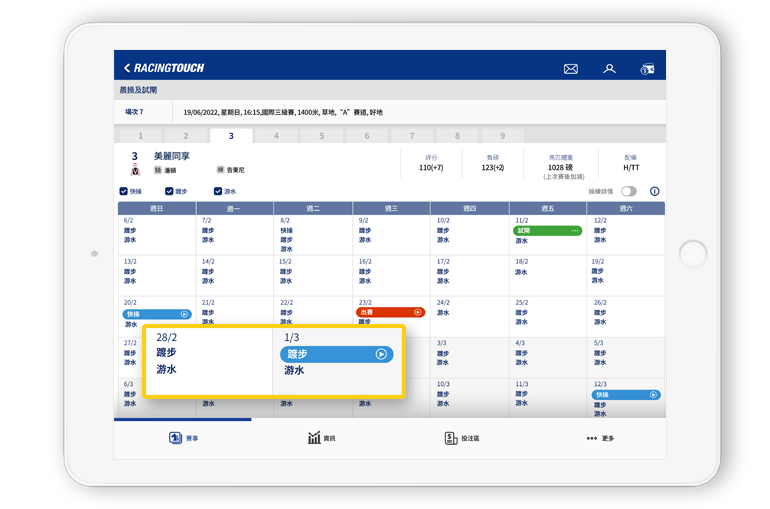Screen dimensions: 770x509
Task: Open the user account profile icon
Action: (x=609, y=69)
